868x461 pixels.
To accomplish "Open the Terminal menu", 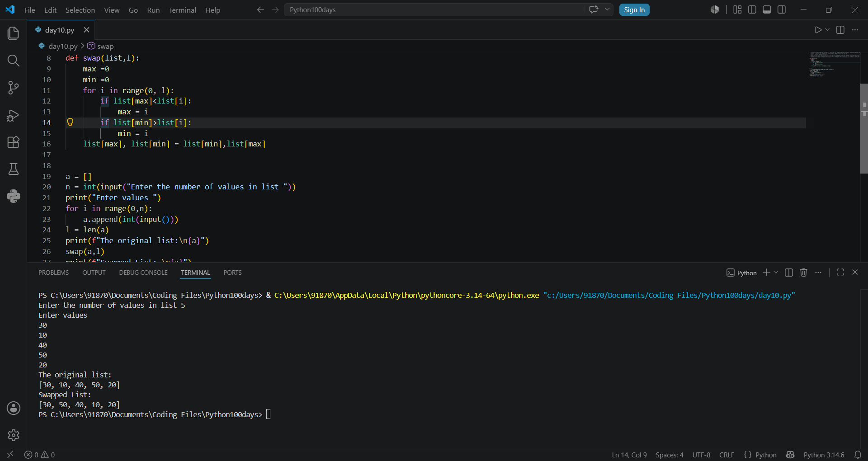I will click(x=182, y=10).
